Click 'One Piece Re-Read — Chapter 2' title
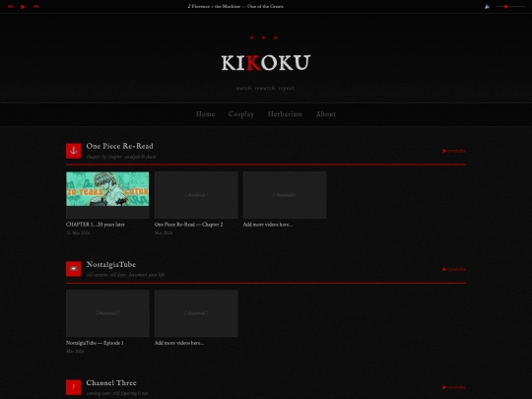This screenshot has width=532, height=399. coord(188,225)
